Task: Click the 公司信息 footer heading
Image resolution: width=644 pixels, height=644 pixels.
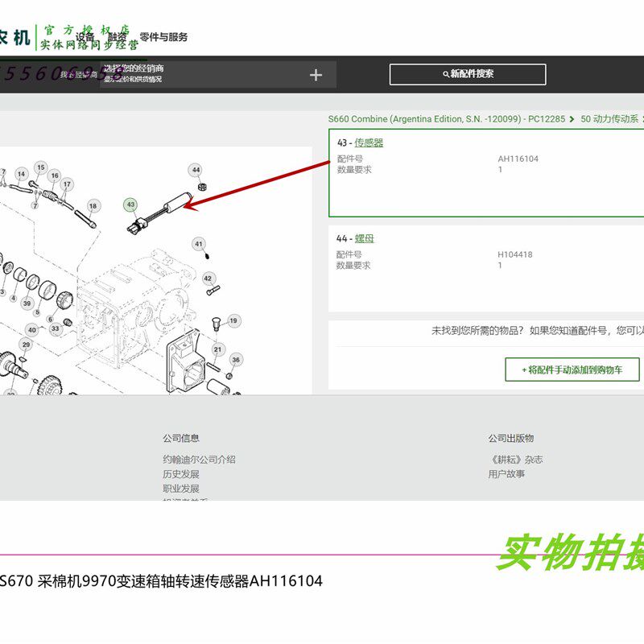Action: (x=180, y=438)
